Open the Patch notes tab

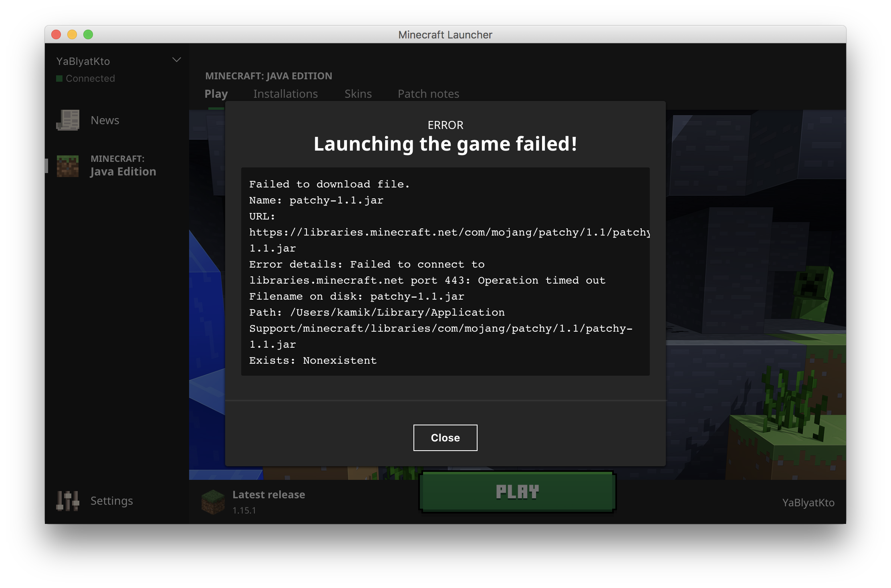(428, 94)
